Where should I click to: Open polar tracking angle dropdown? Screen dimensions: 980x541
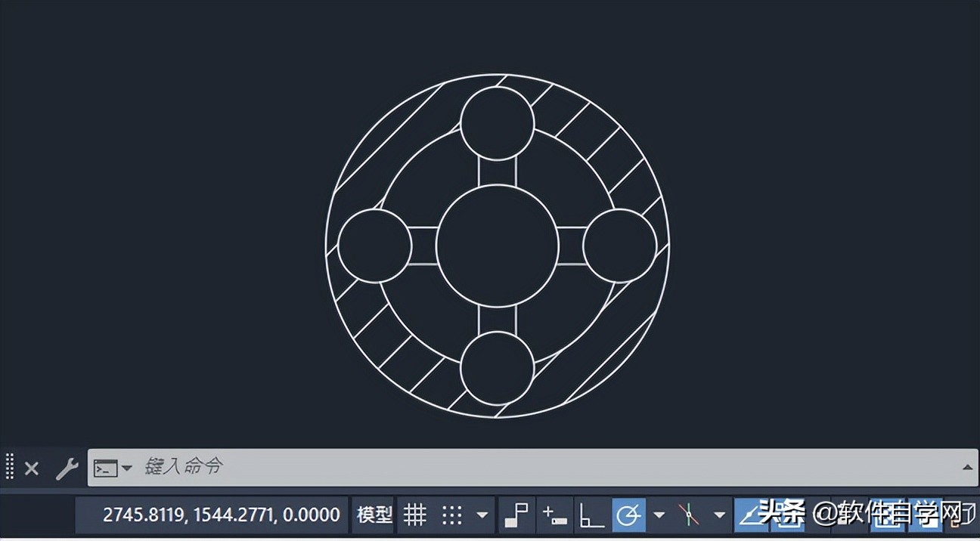659,515
